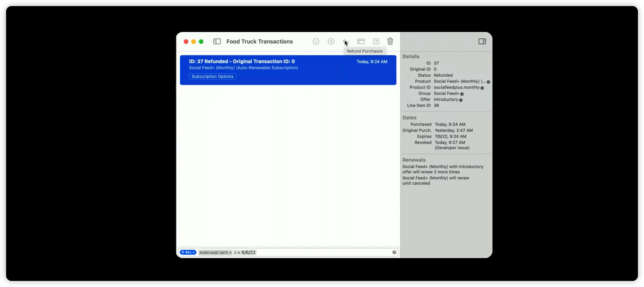Click the Social Feed+ (Monthly) subscription subtitle

pos(243,68)
